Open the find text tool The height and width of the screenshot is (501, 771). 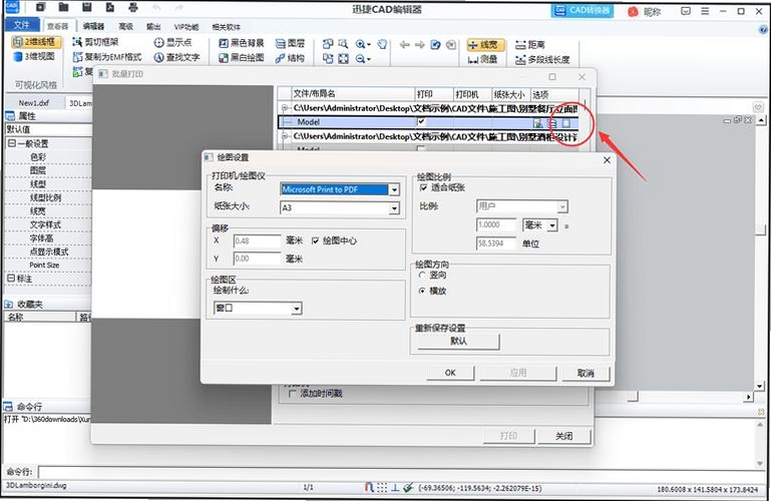tap(177, 58)
